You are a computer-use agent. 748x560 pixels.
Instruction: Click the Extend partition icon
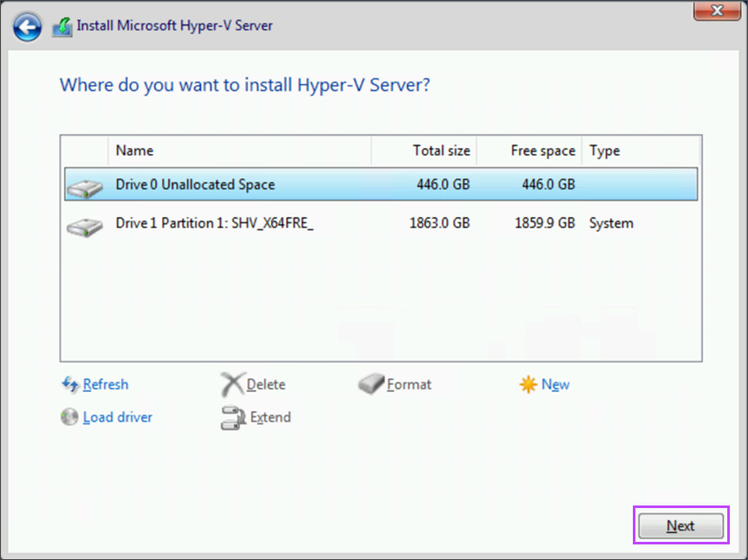232,417
